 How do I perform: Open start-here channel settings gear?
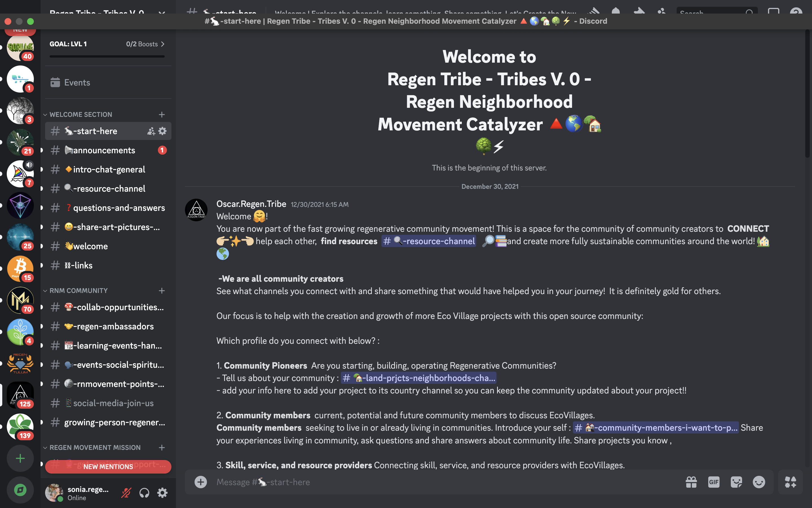[162, 131]
